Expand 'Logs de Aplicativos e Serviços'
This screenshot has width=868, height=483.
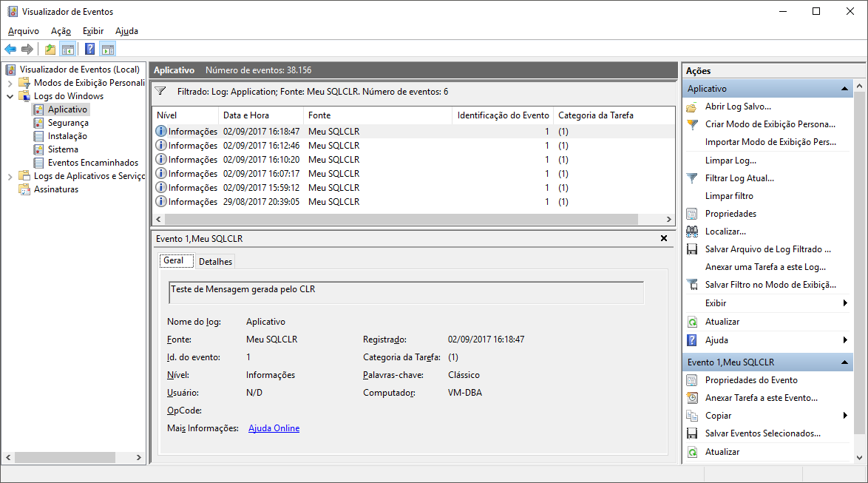9,175
